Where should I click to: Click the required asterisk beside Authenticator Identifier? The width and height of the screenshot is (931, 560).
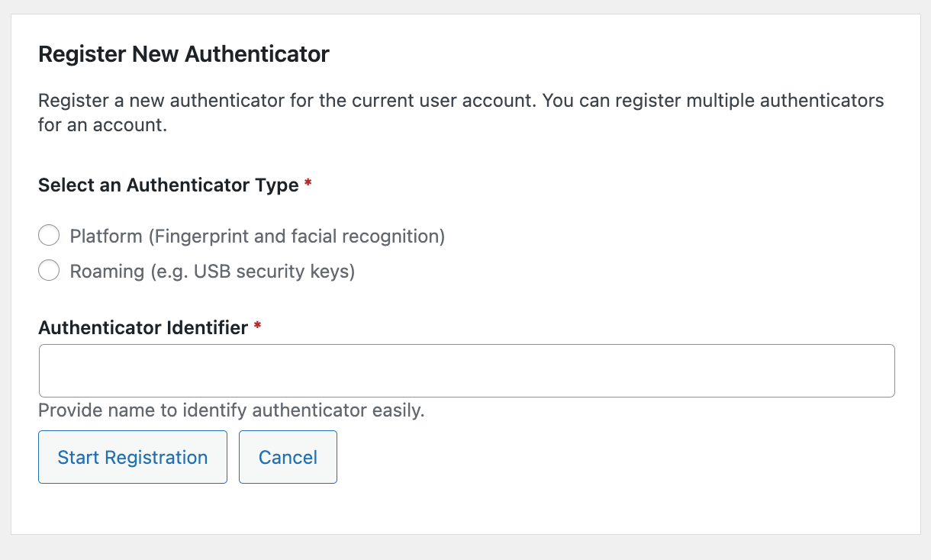pyautogui.click(x=256, y=327)
